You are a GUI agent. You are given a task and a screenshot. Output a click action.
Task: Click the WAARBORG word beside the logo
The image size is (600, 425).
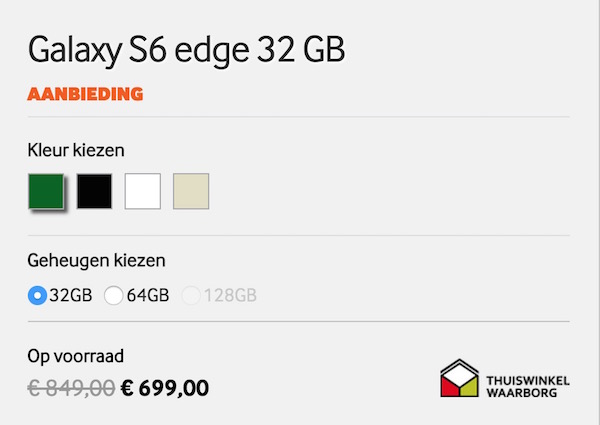point(520,393)
